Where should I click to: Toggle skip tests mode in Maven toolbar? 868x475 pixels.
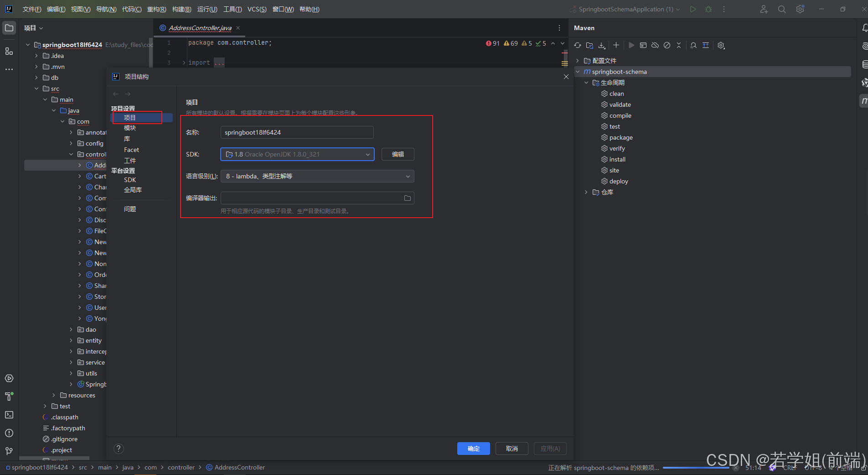click(x=666, y=45)
